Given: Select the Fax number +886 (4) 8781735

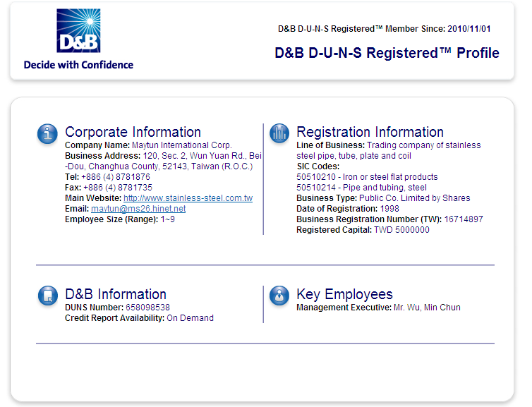Looking at the screenshot, I should pos(118,188).
